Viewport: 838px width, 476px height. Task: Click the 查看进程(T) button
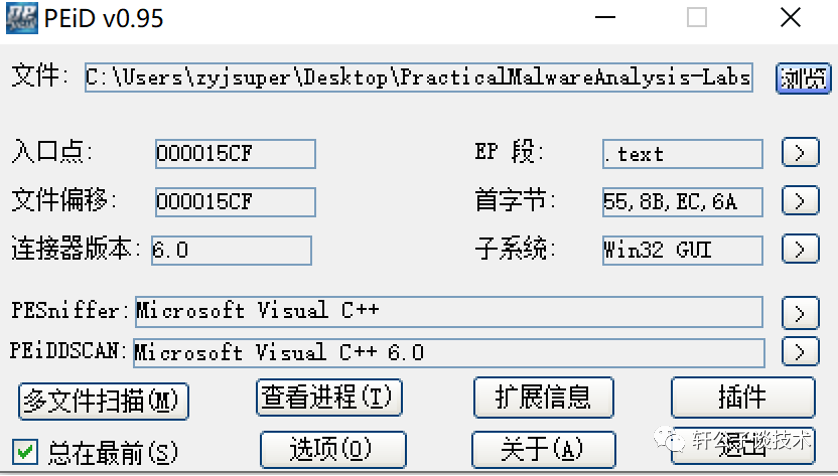point(329,397)
